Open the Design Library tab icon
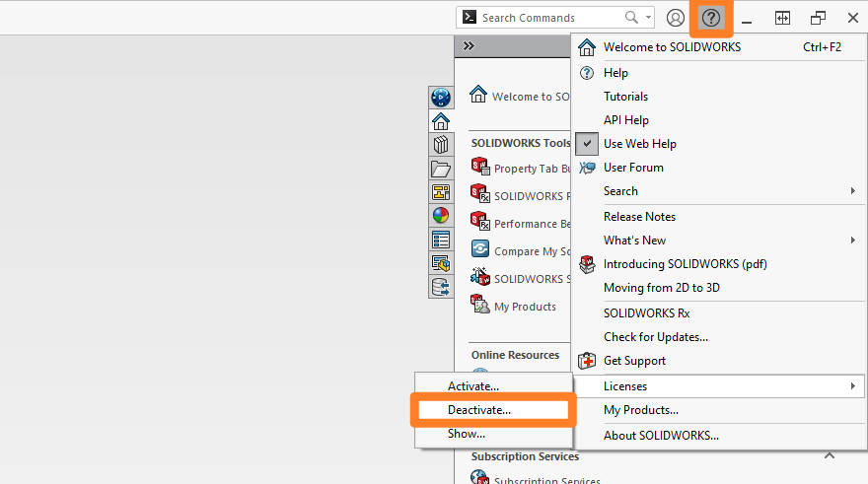 click(441, 145)
